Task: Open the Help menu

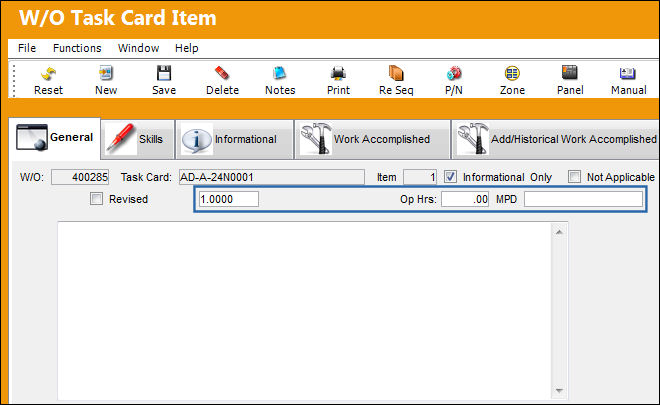Action: click(x=186, y=48)
